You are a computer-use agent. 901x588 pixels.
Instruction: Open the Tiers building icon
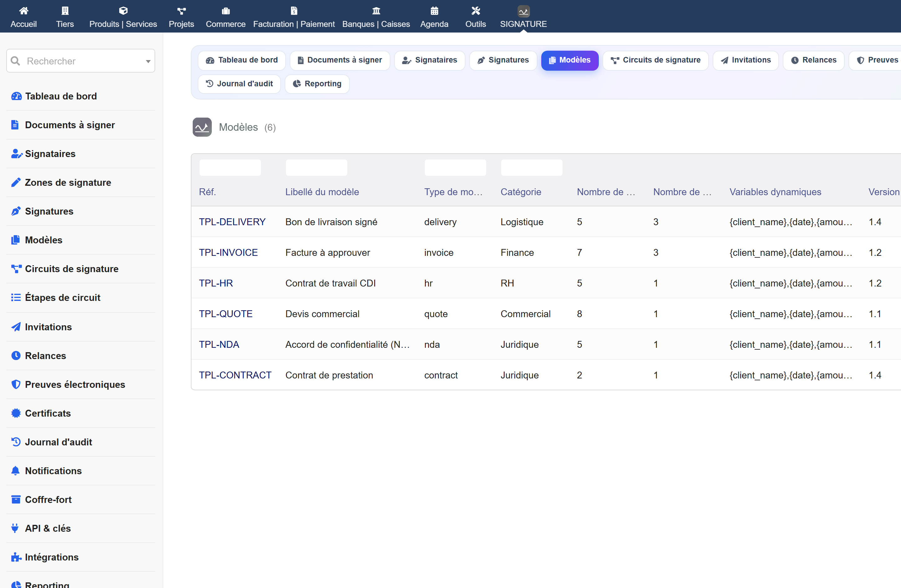pos(65,11)
